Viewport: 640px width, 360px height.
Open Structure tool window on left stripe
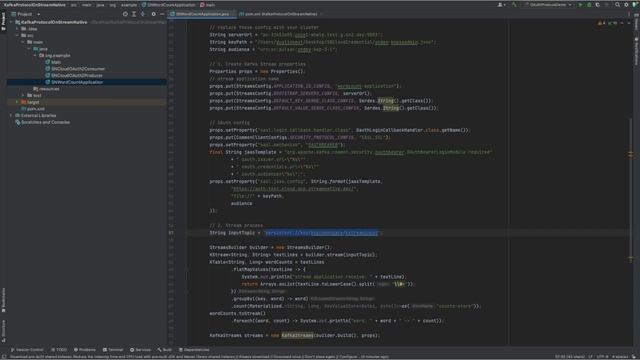3,331
